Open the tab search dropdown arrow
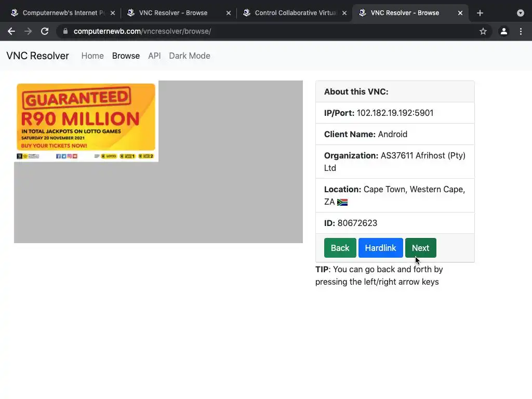532x399 pixels. 521,13
